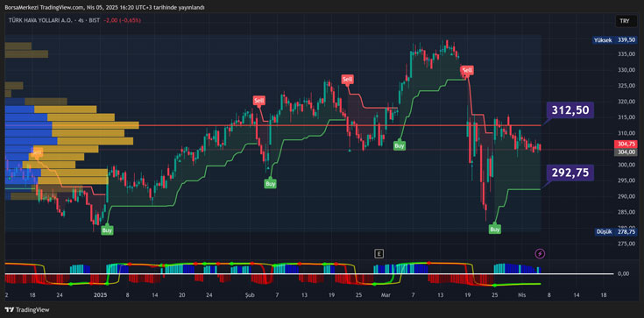Click the 300,00 price axis label
This screenshot has width=644, height=318.
626,166
